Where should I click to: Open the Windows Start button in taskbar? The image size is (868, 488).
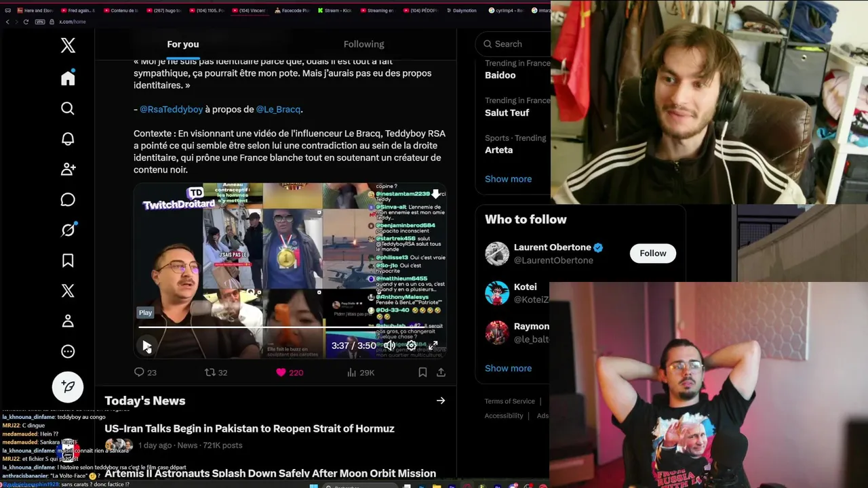[x=314, y=485]
